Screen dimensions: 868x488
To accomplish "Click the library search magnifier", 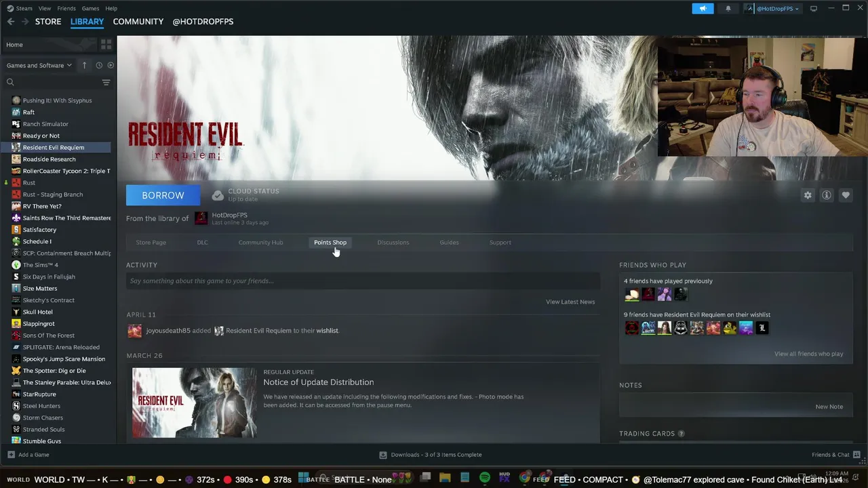I will coord(10,82).
